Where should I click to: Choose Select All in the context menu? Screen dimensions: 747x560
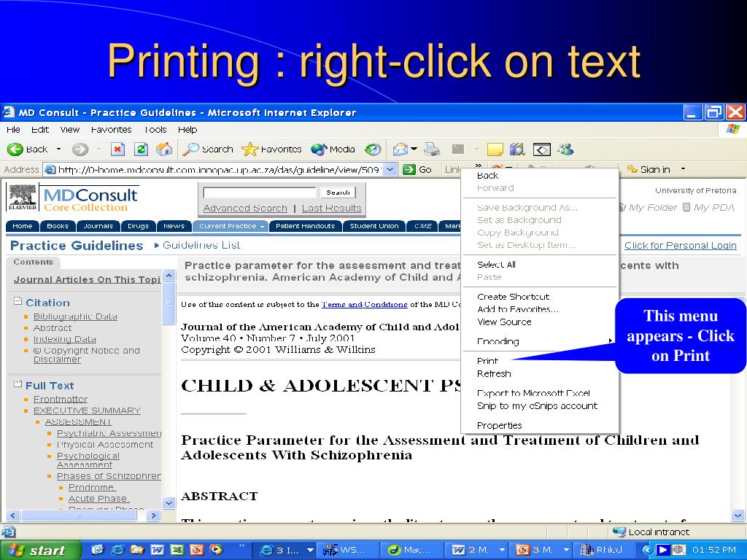[496, 264]
